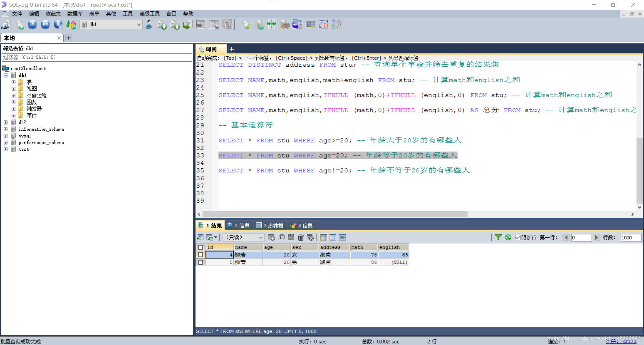Open schema synchronization tool icon
Image resolution: width=644 pixels, height=345 pixels.
[271, 24]
